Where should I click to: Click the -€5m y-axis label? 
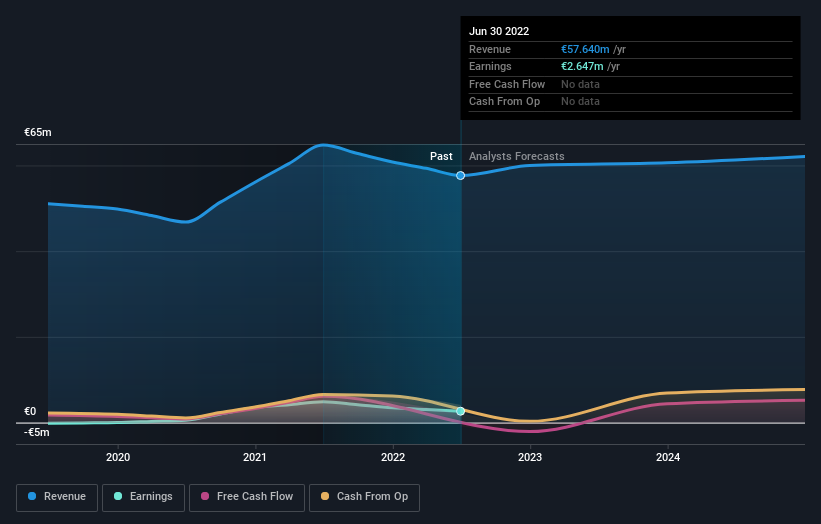[x=37, y=432]
